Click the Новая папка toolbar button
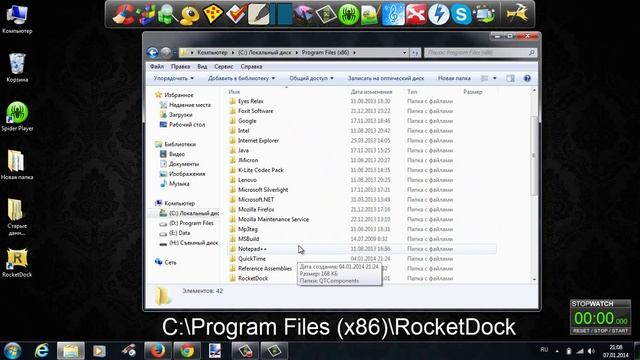This screenshot has width=640, height=360. 454,78
